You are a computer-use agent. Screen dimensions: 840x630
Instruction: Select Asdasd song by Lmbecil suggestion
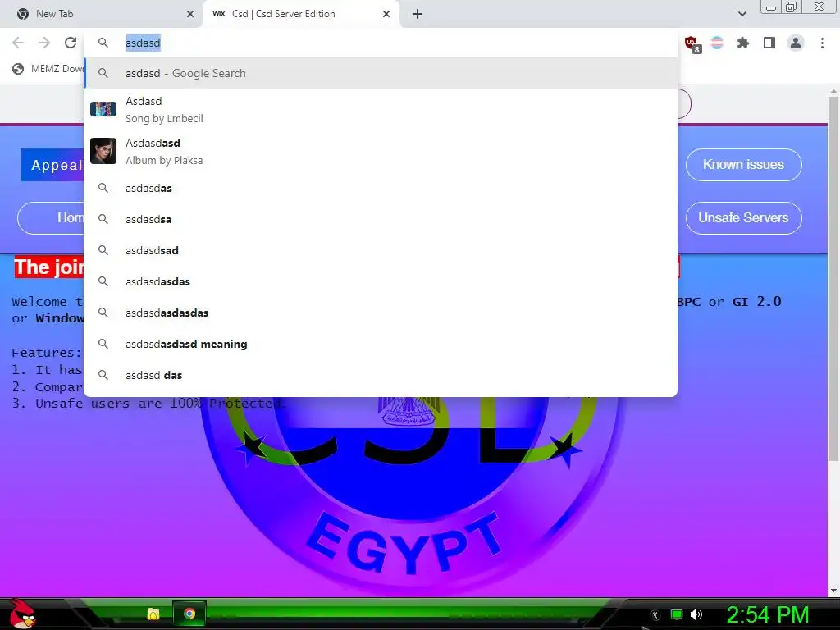pos(381,109)
